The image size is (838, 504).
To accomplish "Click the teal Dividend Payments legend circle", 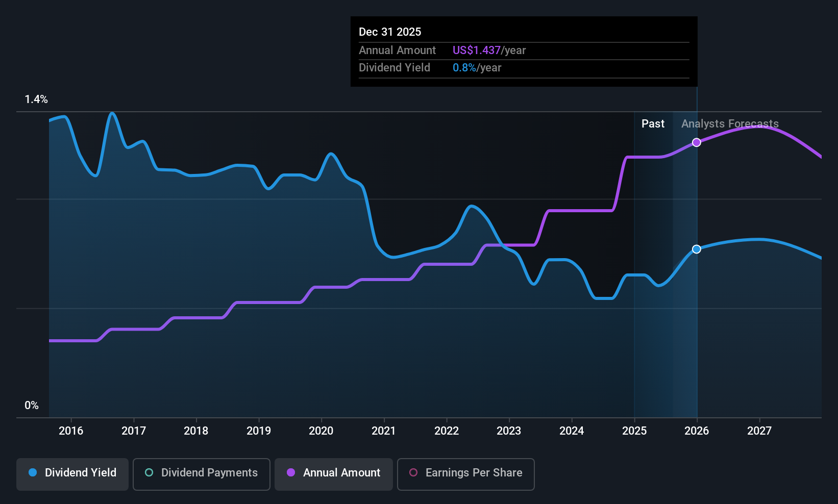I will pos(149,472).
